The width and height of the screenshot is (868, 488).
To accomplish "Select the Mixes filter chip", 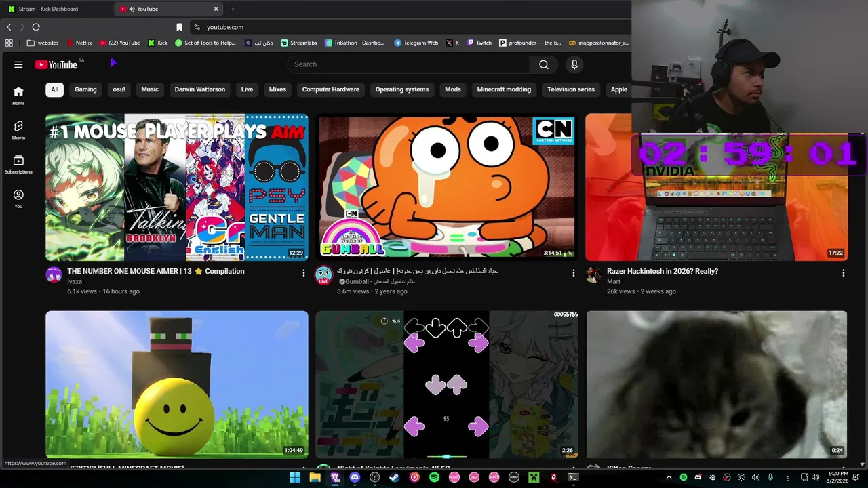I will tap(277, 89).
